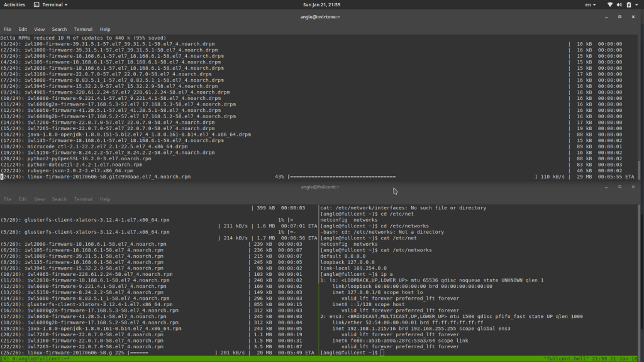Maximize the angle@ovirtone terminal window
The height and width of the screenshot is (362, 644).
click(619, 17)
